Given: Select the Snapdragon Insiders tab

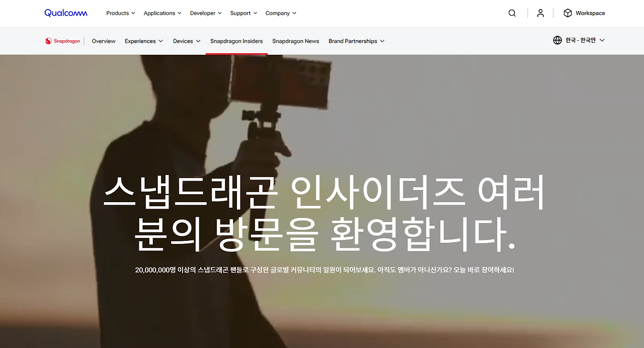Looking at the screenshot, I should coord(236,41).
